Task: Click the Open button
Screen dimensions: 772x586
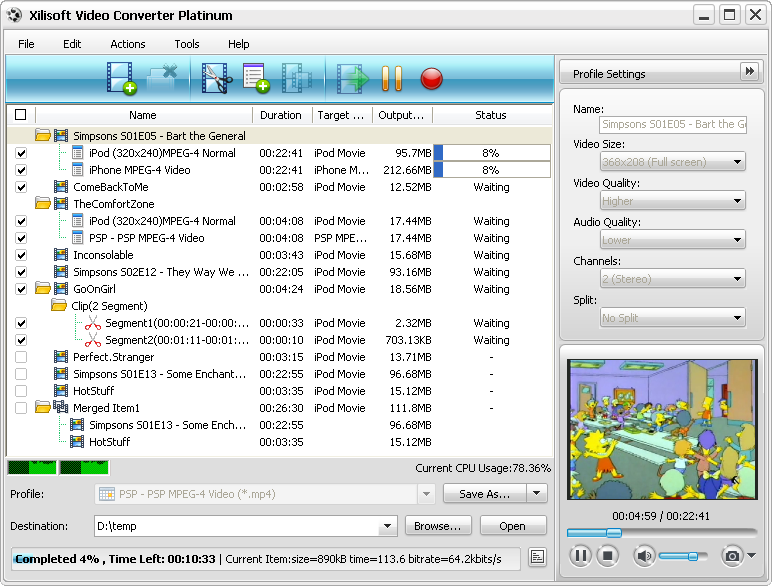Action: point(513,526)
